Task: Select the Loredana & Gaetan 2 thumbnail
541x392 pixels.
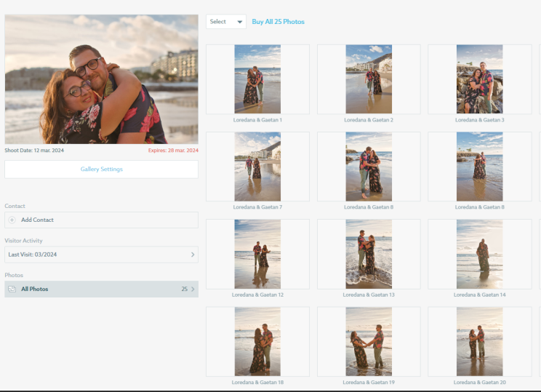Action: (369, 79)
